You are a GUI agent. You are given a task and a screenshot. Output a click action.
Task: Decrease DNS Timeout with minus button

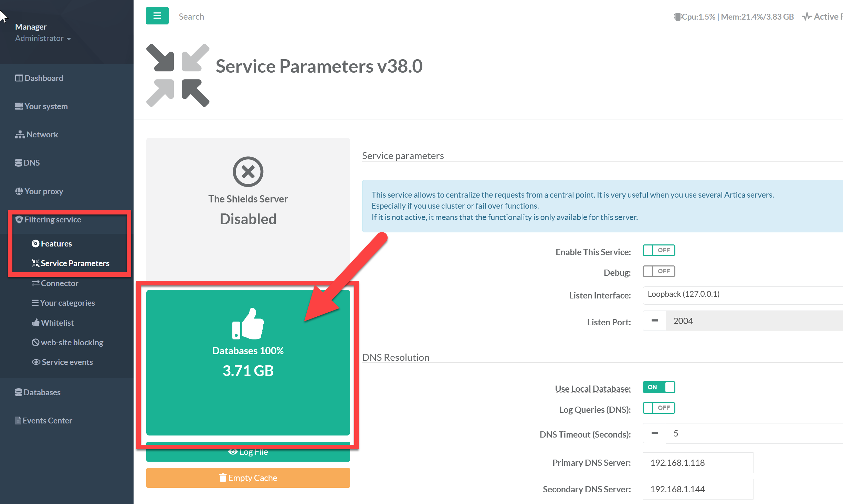tap(654, 433)
